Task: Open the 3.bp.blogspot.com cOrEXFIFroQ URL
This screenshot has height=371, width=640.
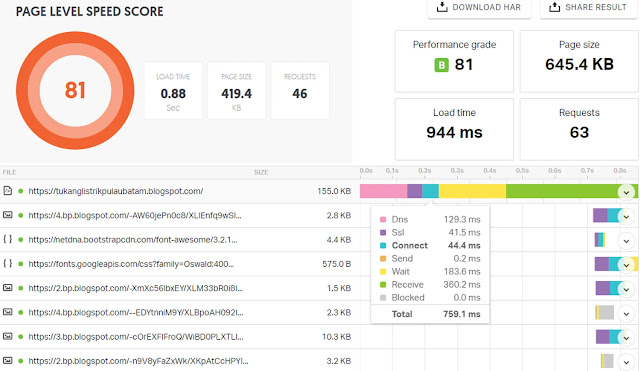Action: (136, 337)
